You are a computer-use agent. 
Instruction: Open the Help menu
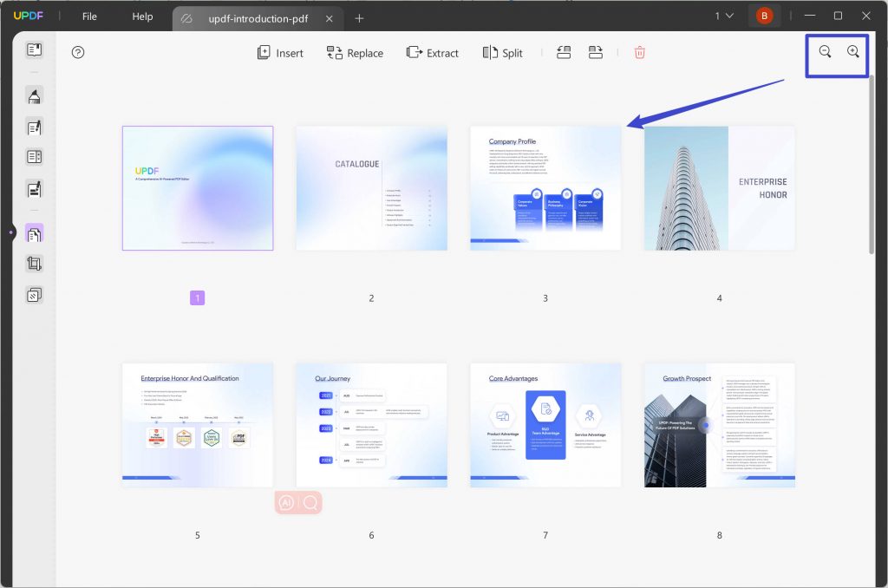click(141, 16)
